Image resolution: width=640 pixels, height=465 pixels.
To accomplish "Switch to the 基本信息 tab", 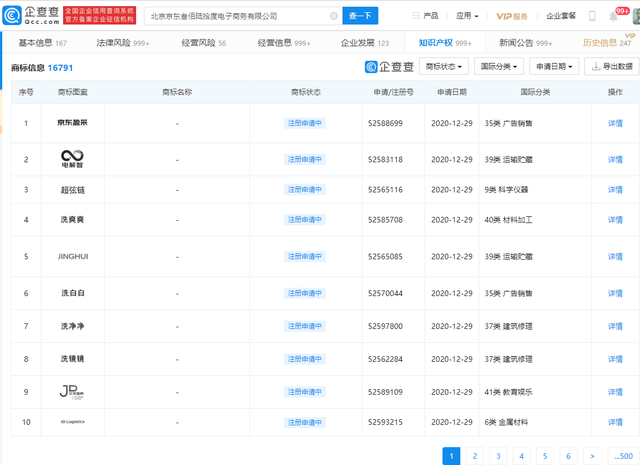I will [x=42, y=42].
